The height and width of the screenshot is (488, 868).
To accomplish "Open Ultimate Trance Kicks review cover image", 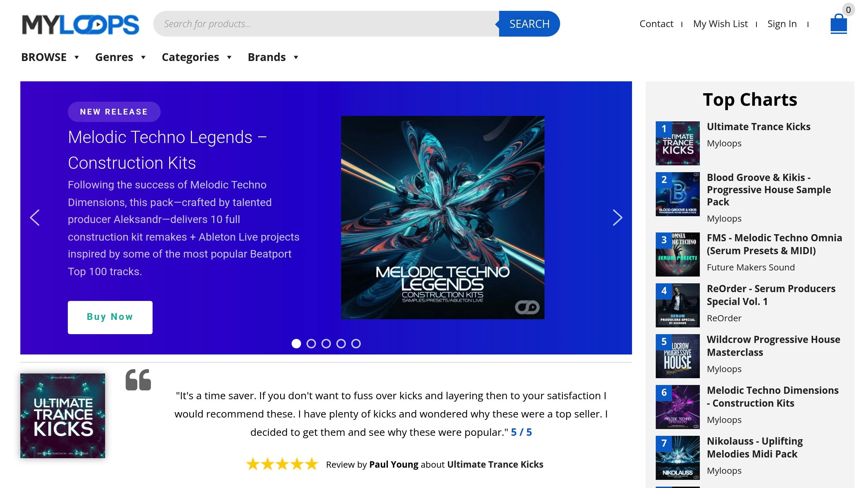I will coord(63,416).
